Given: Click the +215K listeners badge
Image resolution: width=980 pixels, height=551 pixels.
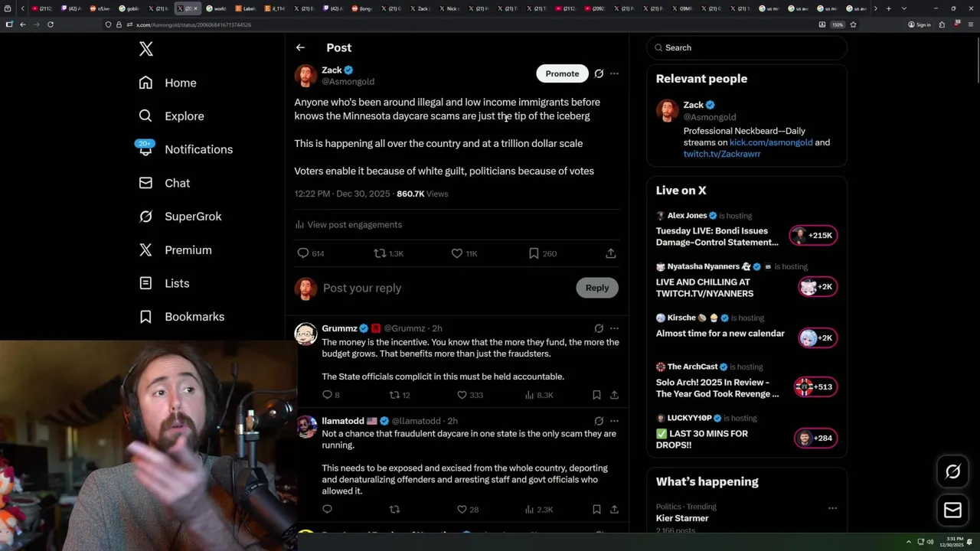Looking at the screenshot, I should 813,236.
